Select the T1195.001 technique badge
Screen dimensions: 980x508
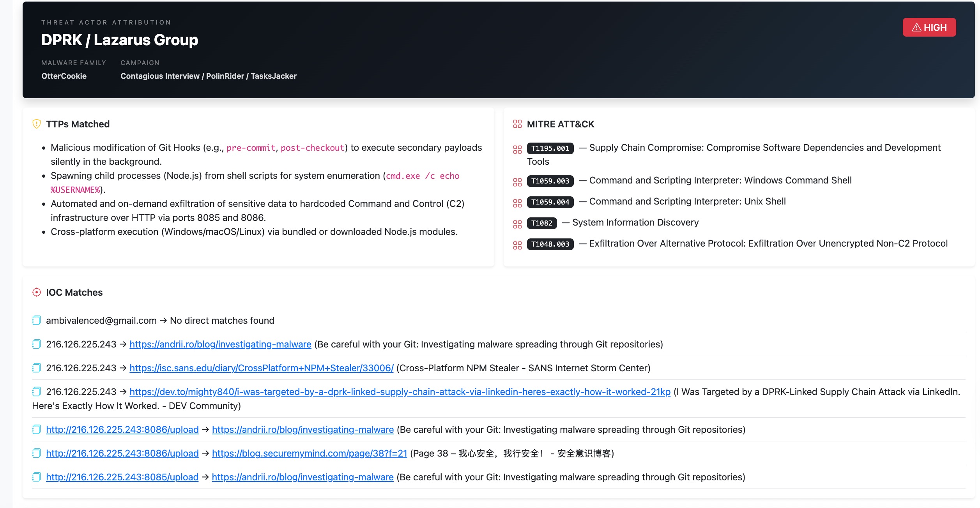(550, 148)
